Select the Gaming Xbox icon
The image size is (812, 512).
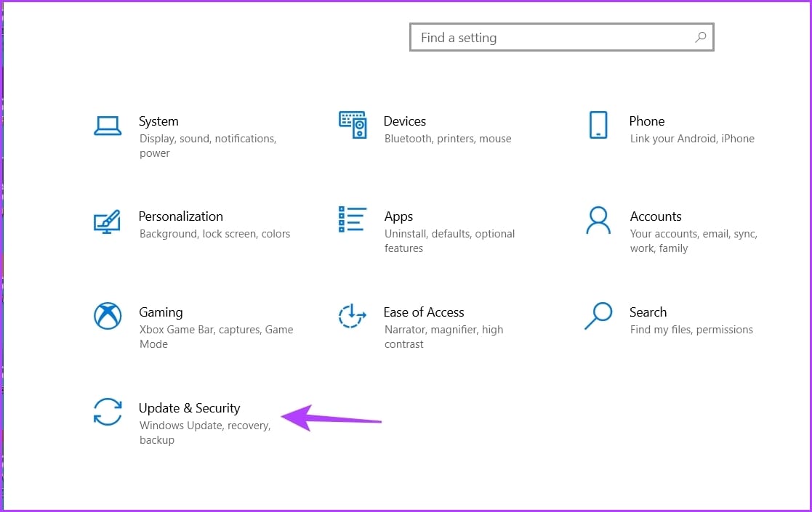(x=108, y=316)
